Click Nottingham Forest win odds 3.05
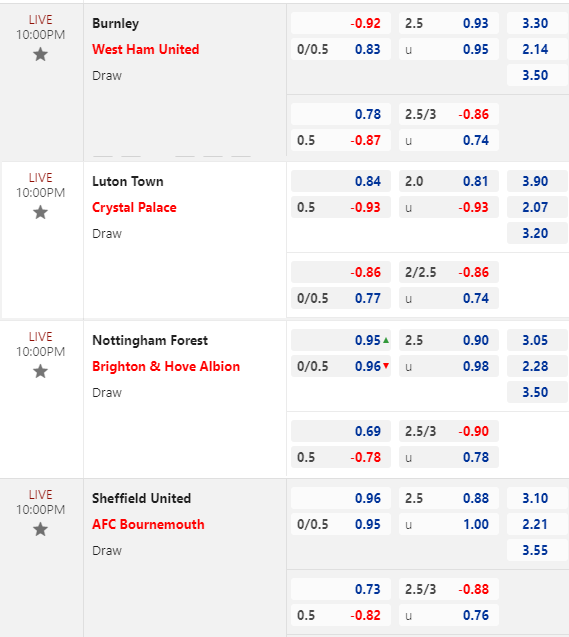This screenshot has width=569, height=637. (x=537, y=340)
